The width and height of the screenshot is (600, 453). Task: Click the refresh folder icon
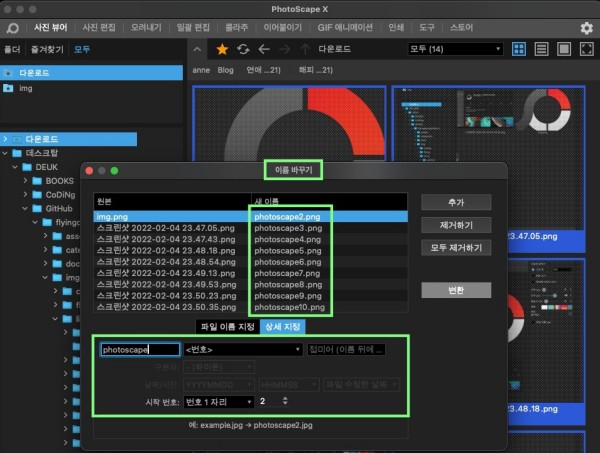[x=243, y=48]
